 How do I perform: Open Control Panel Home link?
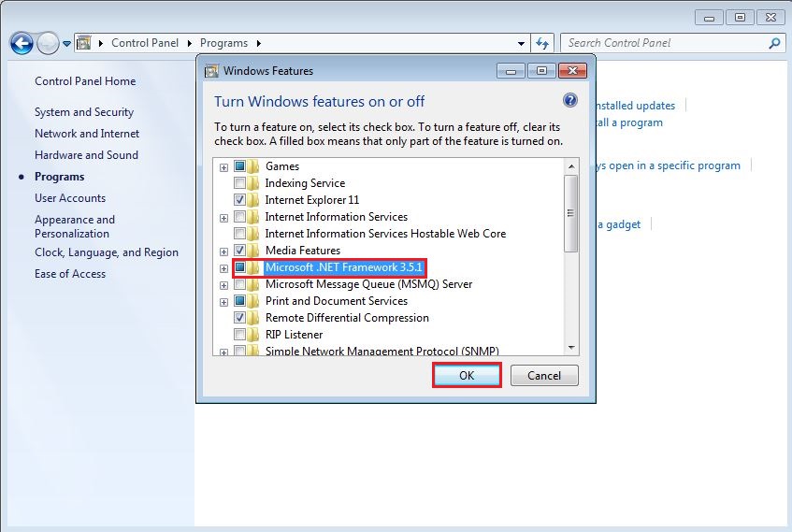tap(85, 80)
